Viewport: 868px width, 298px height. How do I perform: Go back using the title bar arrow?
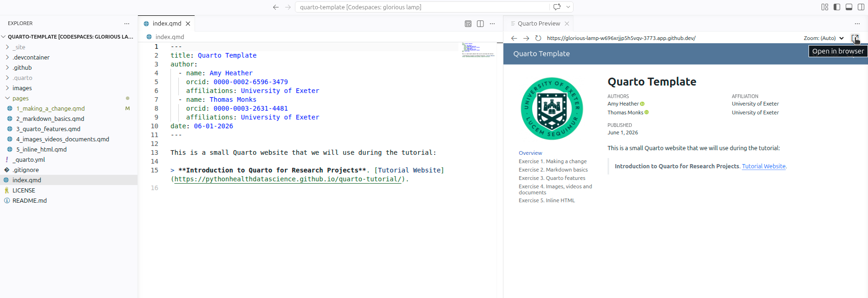tap(276, 7)
